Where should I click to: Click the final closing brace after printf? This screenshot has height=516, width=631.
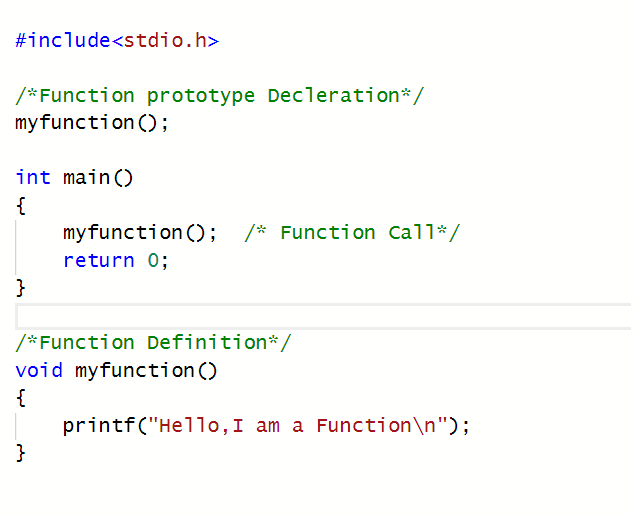21,453
